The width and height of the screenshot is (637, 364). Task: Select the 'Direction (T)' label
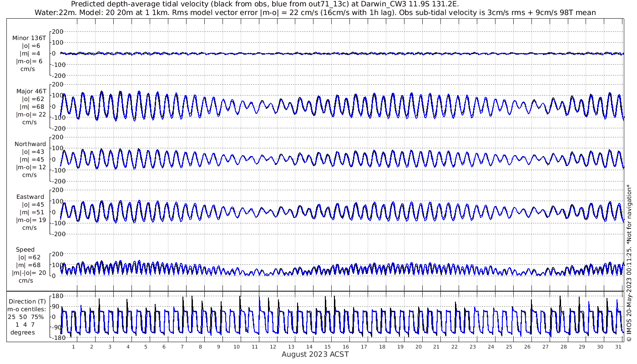click(x=27, y=302)
